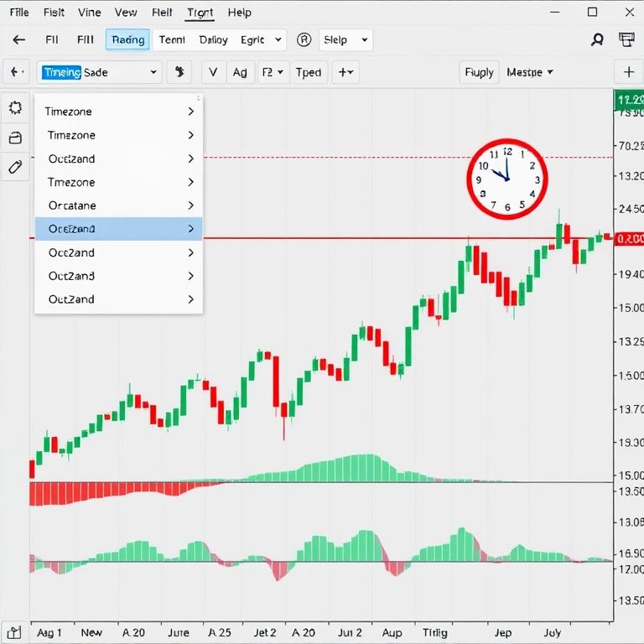This screenshot has height=644, width=644.
Task: Click the Fiuply button
Action: pos(479,72)
